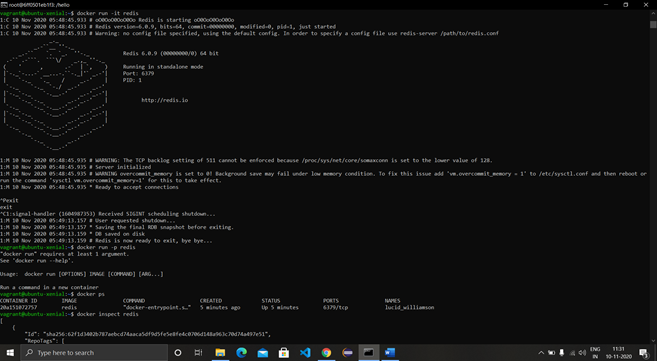Open the clock showing 11:31
657x361 pixels.
click(618, 353)
